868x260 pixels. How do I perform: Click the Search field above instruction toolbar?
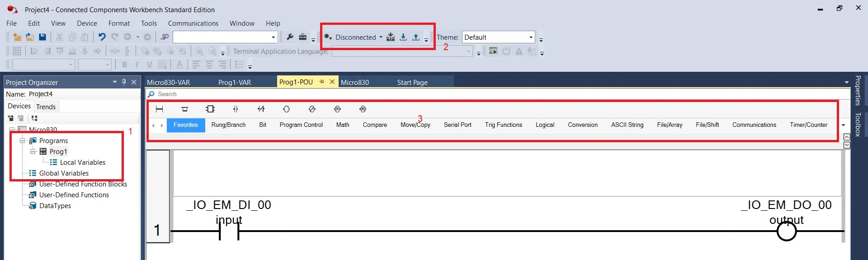pos(498,94)
